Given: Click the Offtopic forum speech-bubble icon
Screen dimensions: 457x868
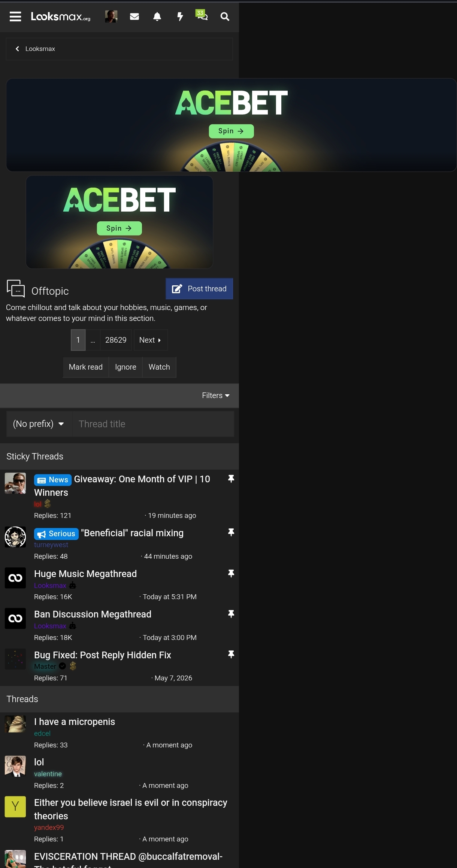Looking at the screenshot, I should 16,289.
